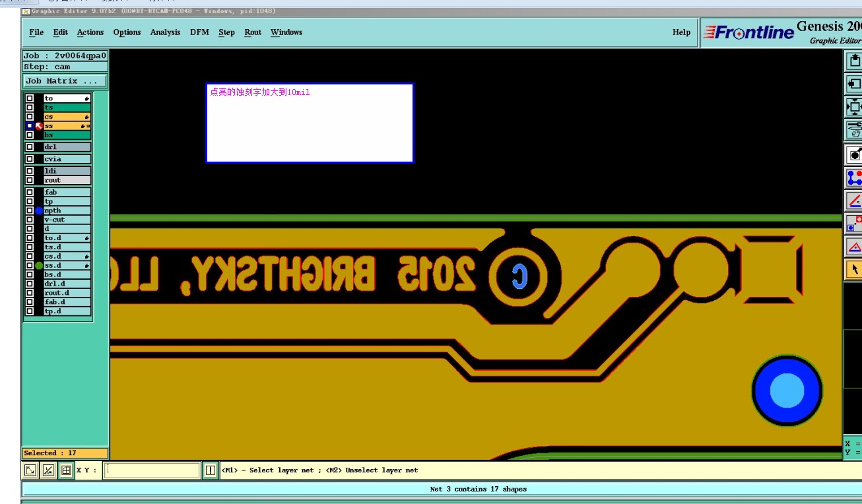Viewport: 862px width, 504px height.
Task: Select the tp.d layer row
Action: (x=67, y=311)
